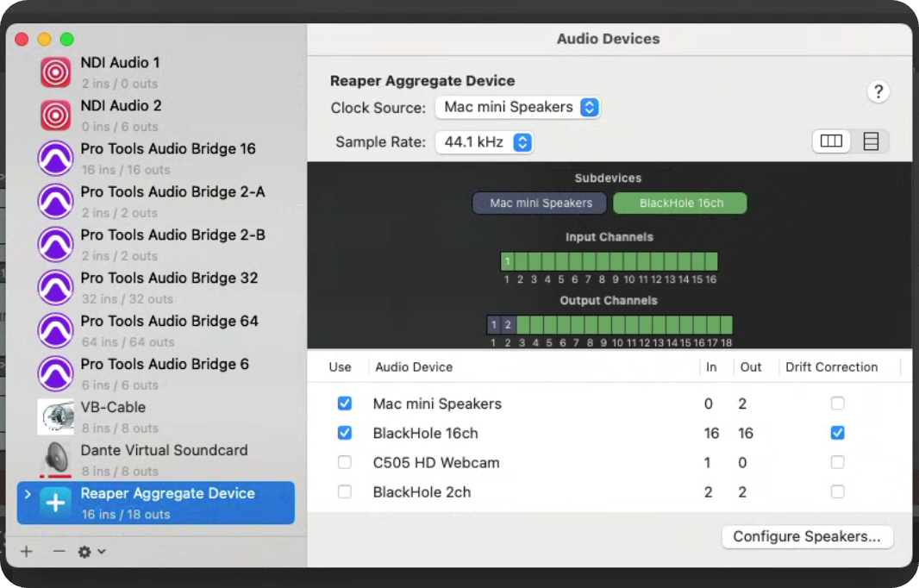Click the Dante Virtual Soundcard speaker icon

click(x=56, y=459)
